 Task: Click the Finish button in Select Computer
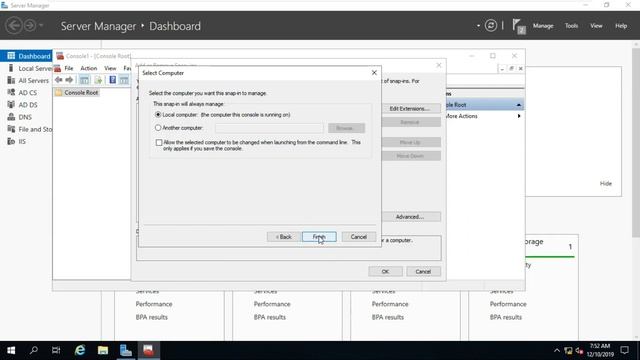[x=319, y=237]
